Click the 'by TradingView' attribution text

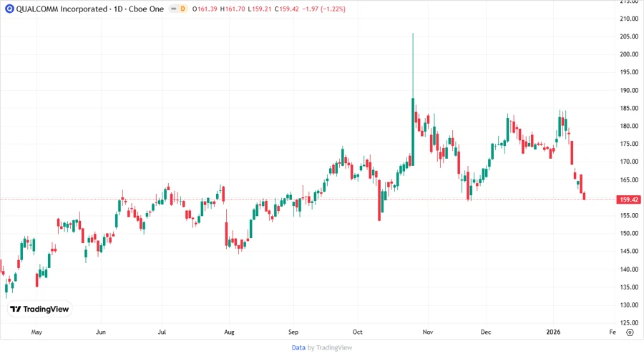[x=330, y=348]
